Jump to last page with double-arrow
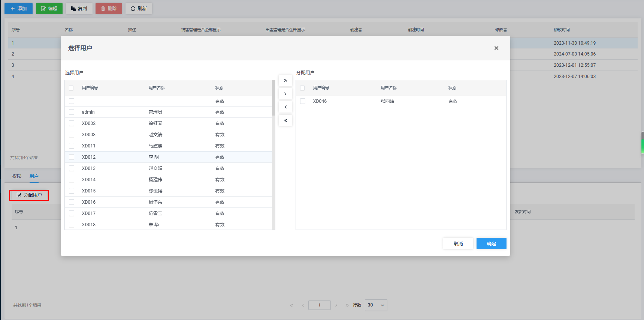 (x=347, y=305)
